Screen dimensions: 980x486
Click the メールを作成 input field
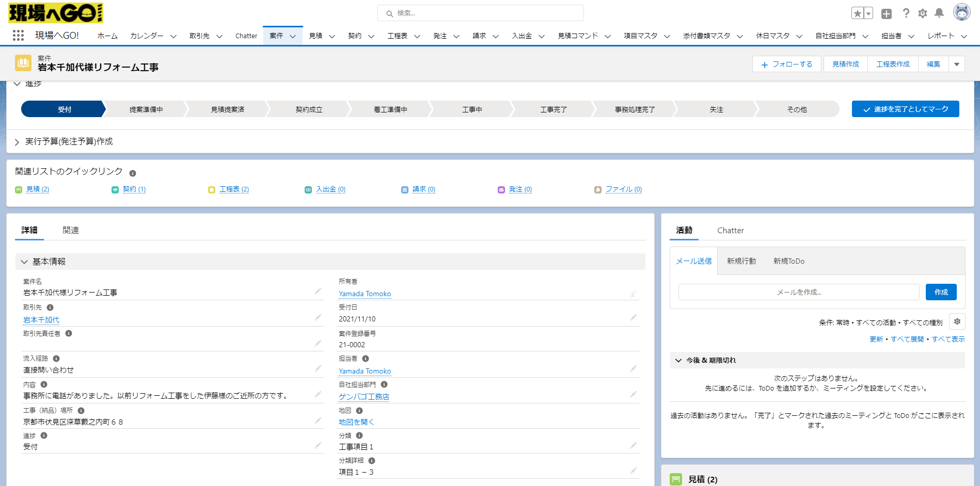coord(798,291)
